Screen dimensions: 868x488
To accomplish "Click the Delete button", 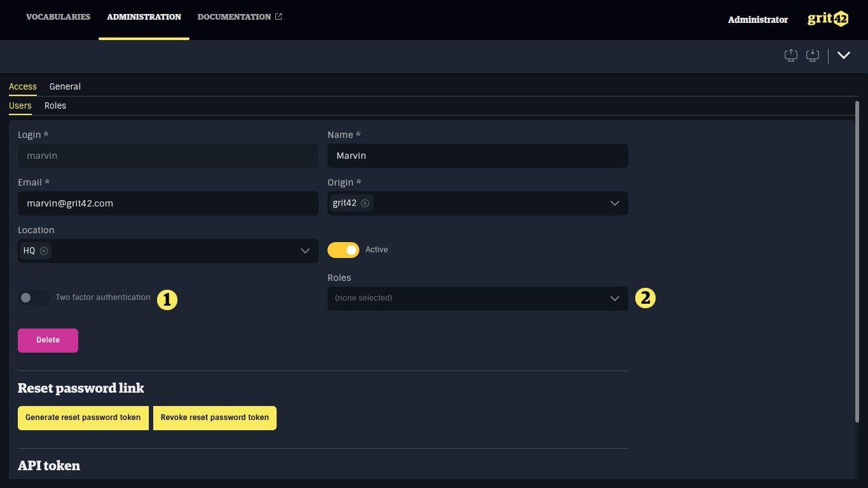I will [x=48, y=340].
